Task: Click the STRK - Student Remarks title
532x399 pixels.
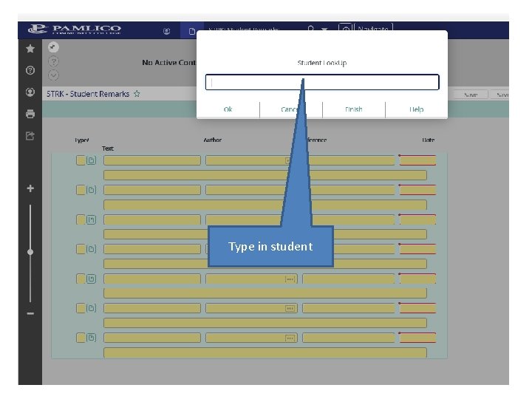Action: (88, 94)
